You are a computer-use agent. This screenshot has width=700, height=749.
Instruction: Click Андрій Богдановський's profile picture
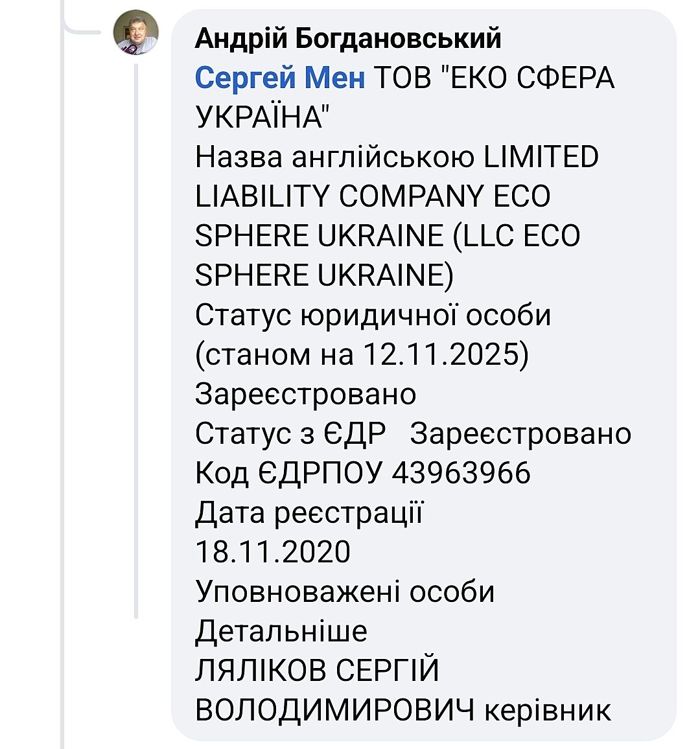(136, 33)
